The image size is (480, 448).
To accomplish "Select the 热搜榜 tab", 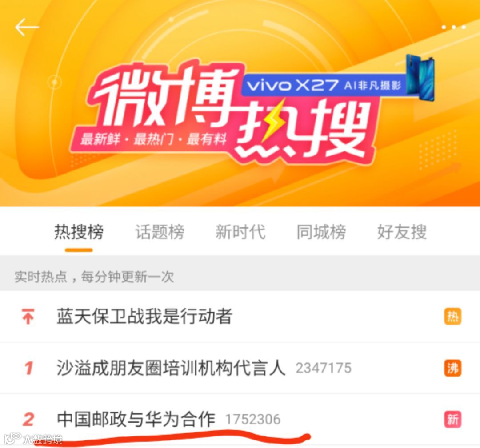I will pyautogui.click(x=79, y=232).
